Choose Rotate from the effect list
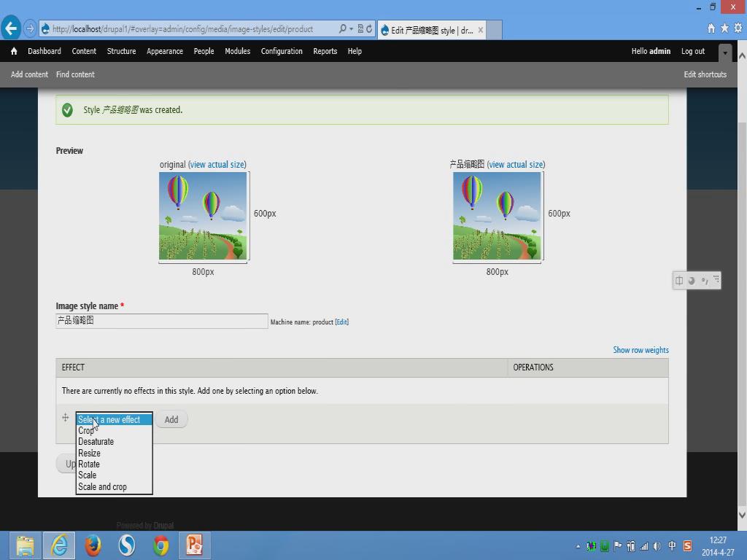Screen dimensions: 747x560 [x=114, y=464]
